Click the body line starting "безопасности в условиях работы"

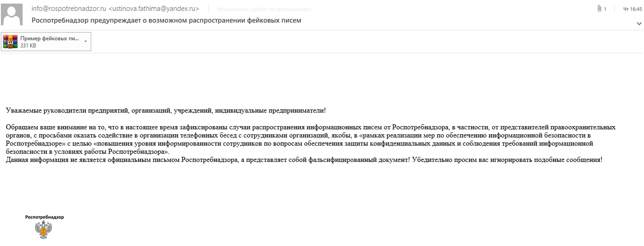point(88,152)
